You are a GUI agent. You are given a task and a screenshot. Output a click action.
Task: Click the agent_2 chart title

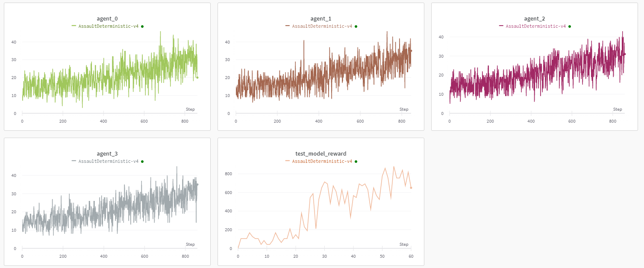click(x=535, y=19)
